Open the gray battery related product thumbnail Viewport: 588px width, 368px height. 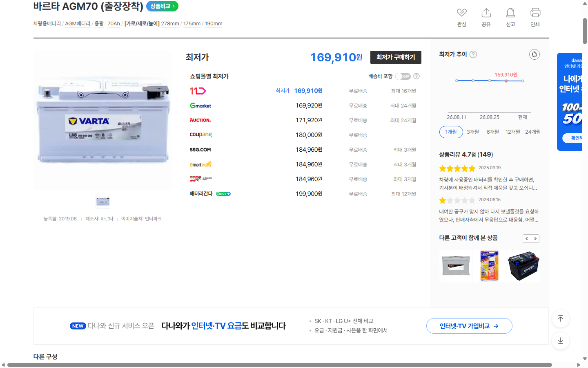[x=456, y=266]
